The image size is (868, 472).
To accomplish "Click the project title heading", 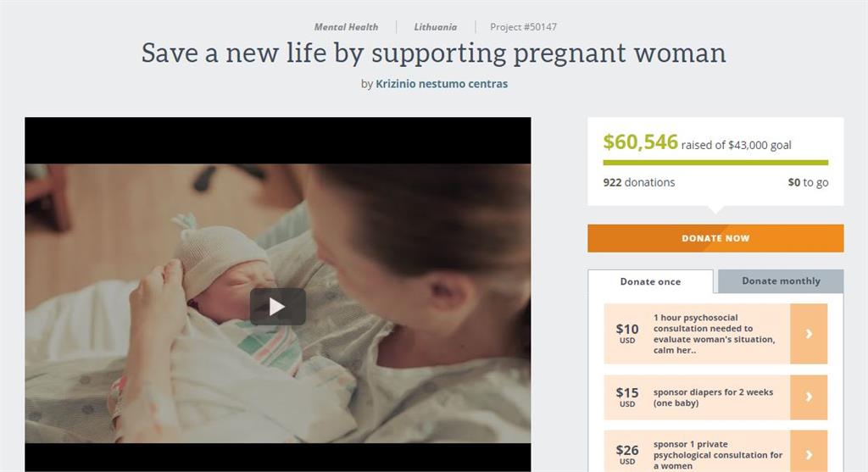I will pyautogui.click(x=433, y=53).
